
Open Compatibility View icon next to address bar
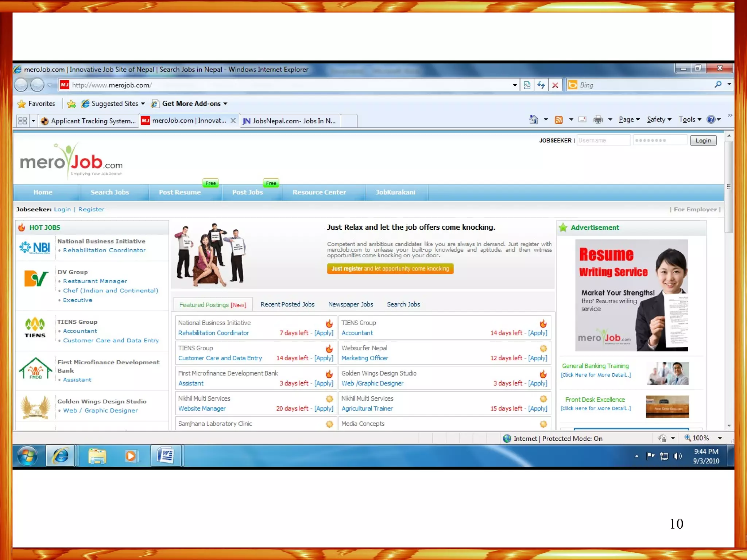[x=527, y=85]
